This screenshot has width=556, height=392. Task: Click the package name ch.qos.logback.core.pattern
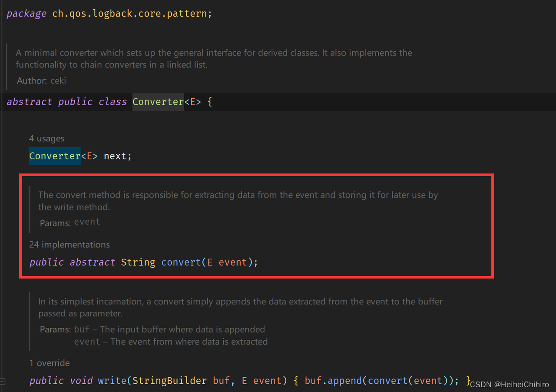click(130, 13)
